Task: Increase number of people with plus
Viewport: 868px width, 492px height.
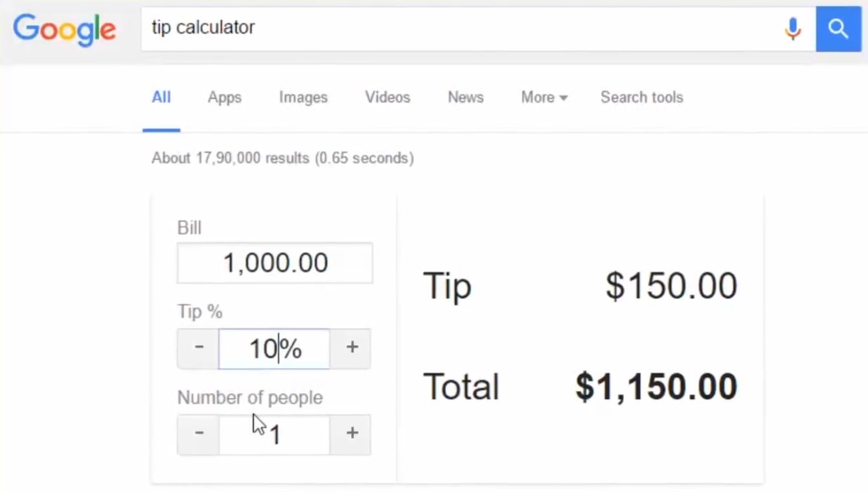Action: coord(352,434)
